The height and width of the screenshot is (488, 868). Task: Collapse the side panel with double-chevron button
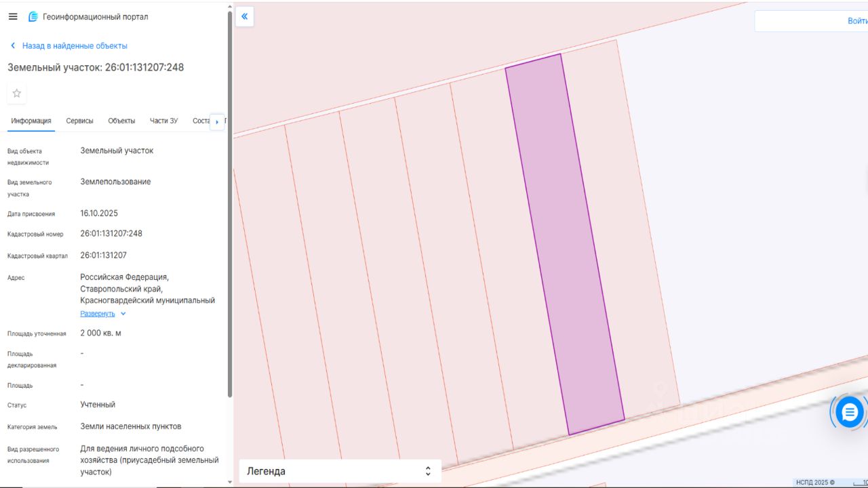(x=245, y=17)
